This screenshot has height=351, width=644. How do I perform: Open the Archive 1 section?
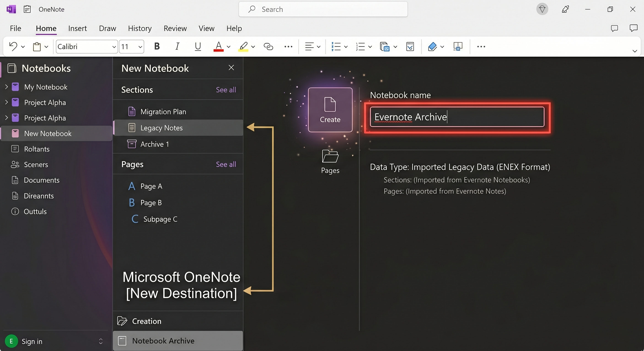178,144
